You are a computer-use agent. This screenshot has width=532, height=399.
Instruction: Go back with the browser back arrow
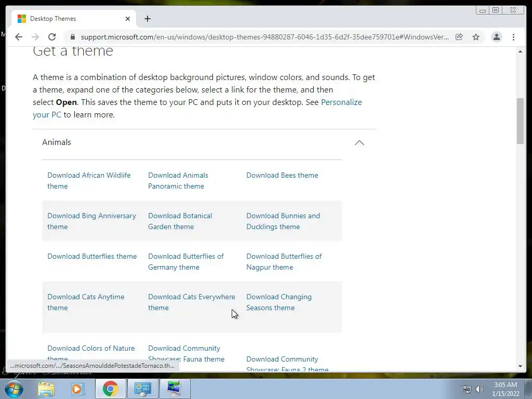[19, 37]
